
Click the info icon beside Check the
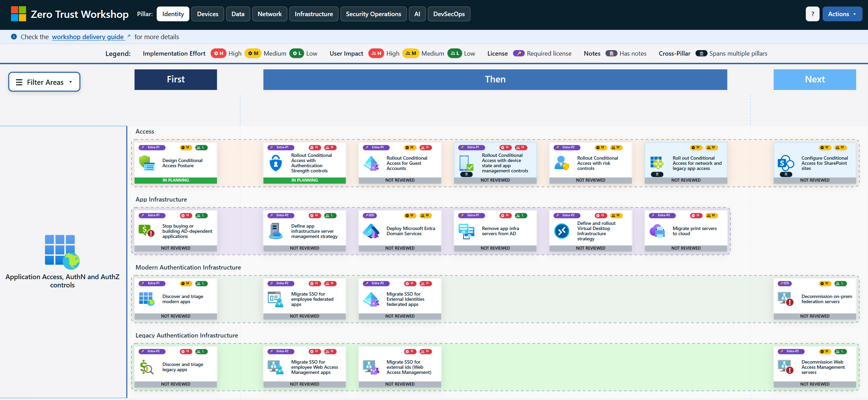[14, 36]
